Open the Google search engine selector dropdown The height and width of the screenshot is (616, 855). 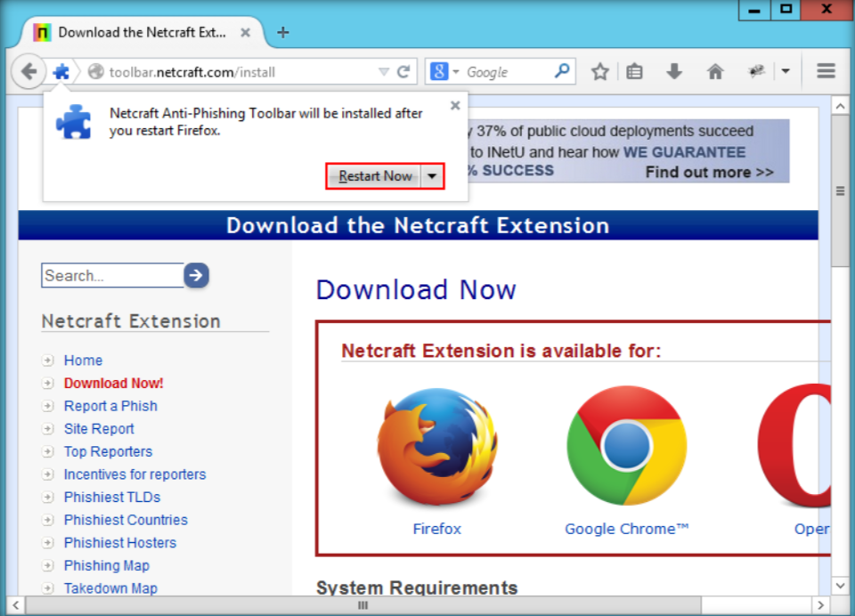pos(444,72)
